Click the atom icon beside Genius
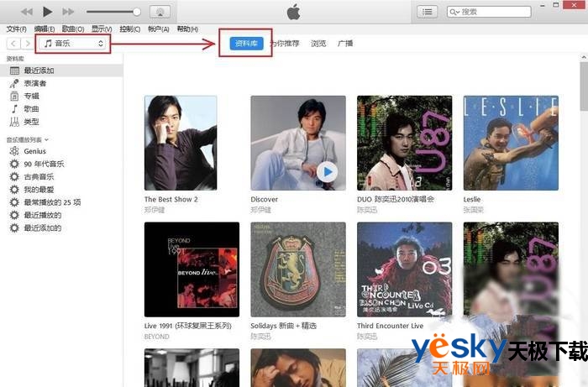This screenshot has height=387, width=588. (14, 151)
